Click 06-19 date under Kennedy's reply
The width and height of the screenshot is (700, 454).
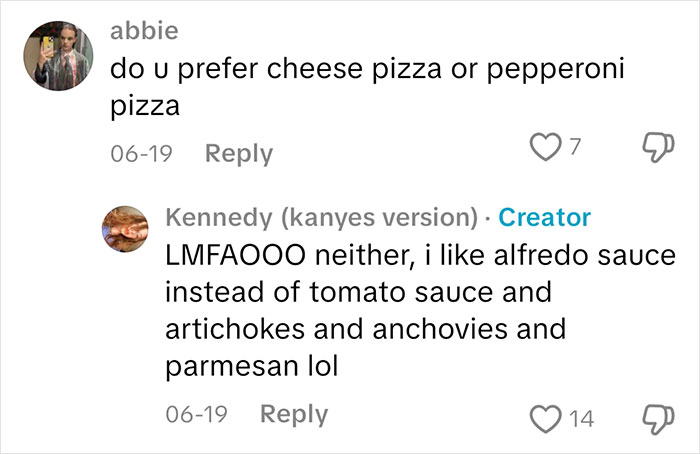196,415
